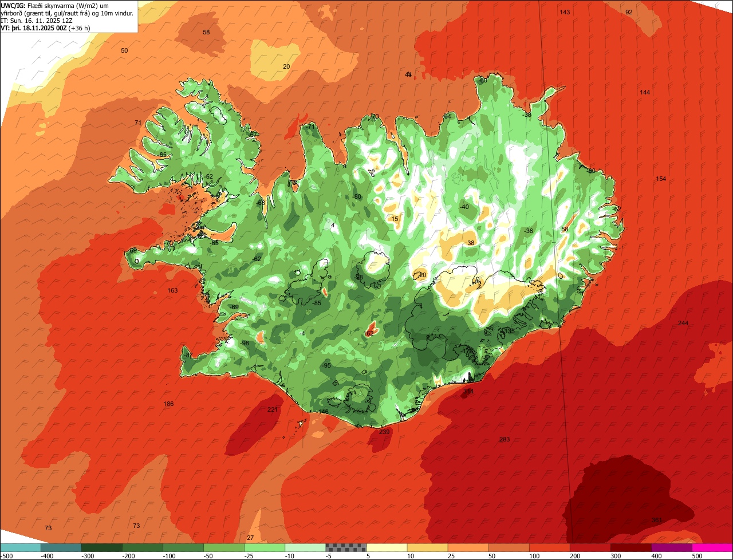Click the dark teal -400 to -300 legend swatch

61,547
